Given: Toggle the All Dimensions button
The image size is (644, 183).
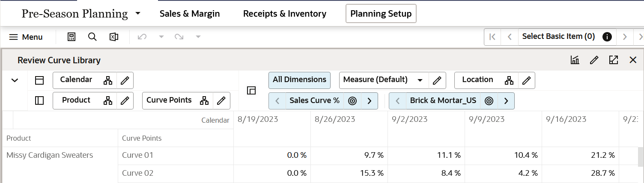Looking at the screenshot, I should 299,80.
